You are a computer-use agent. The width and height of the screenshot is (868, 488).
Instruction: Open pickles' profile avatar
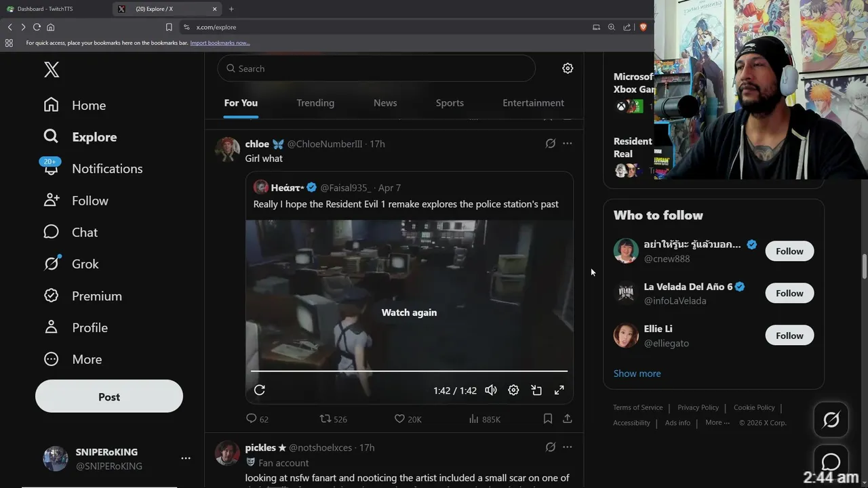tap(227, 453)
